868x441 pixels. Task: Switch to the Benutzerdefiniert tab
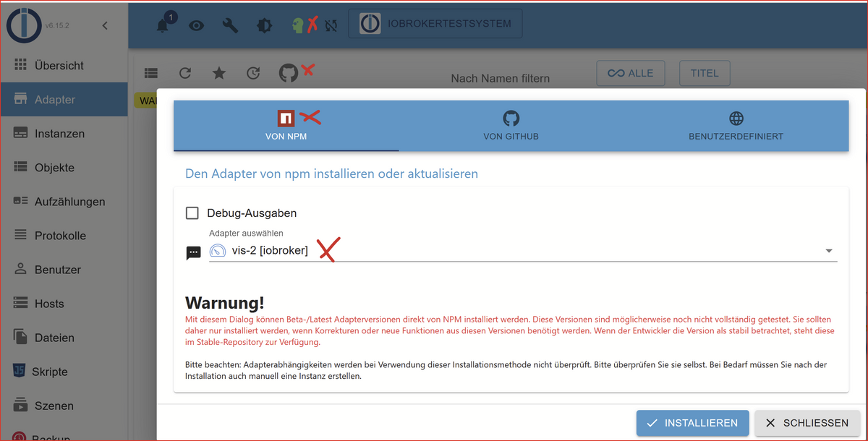(x=736, y=126)
